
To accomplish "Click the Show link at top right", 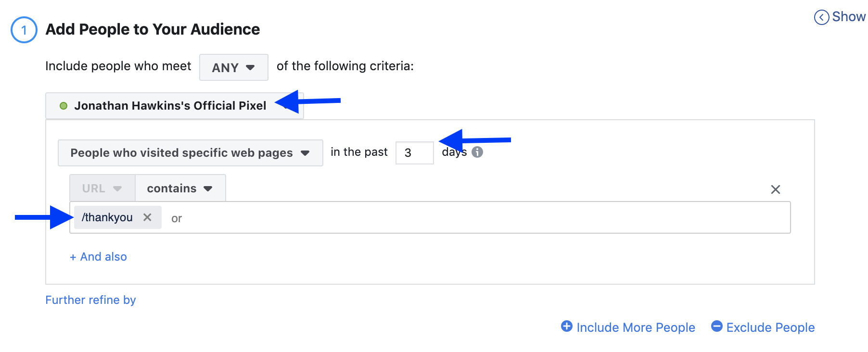I will (849, 17).
